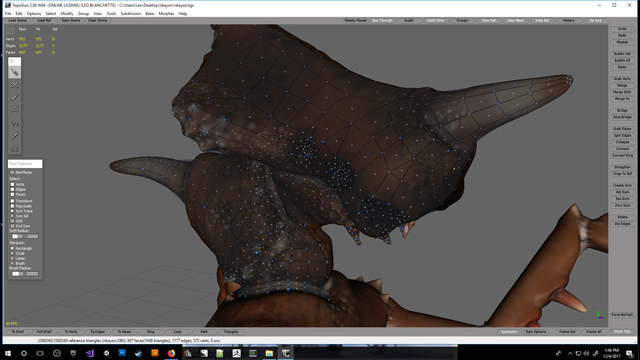Open the File menu
The image size is (640, 360).
8,13
